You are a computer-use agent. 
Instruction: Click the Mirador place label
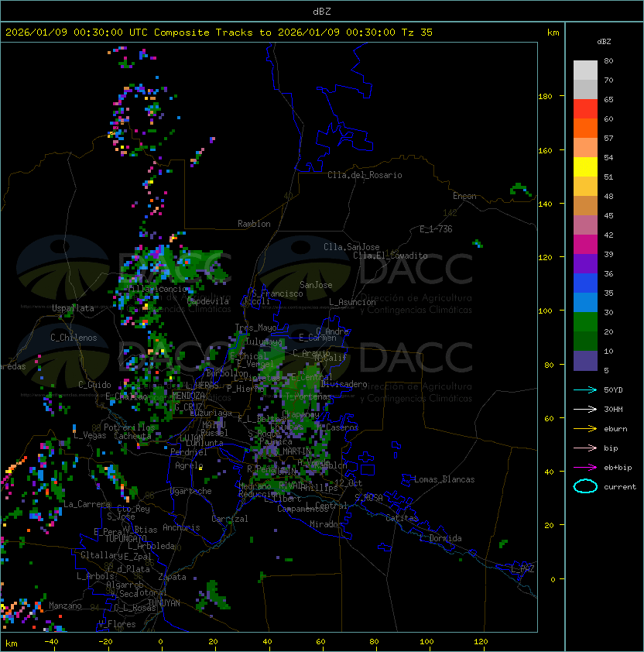(x=326, y=524)
